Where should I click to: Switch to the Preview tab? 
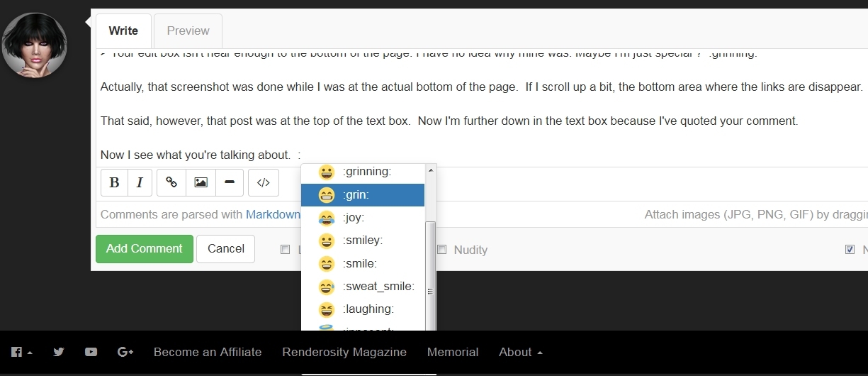coord(188,31)
